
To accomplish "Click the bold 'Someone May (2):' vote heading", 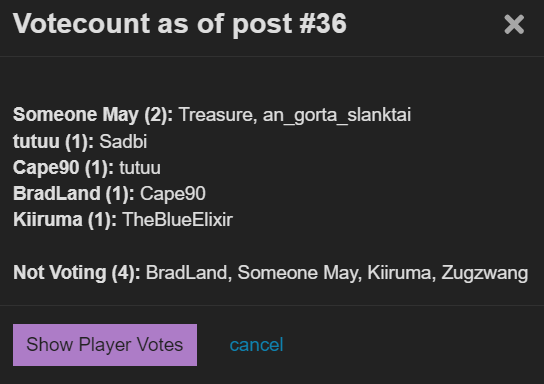I will pos(93,115).
